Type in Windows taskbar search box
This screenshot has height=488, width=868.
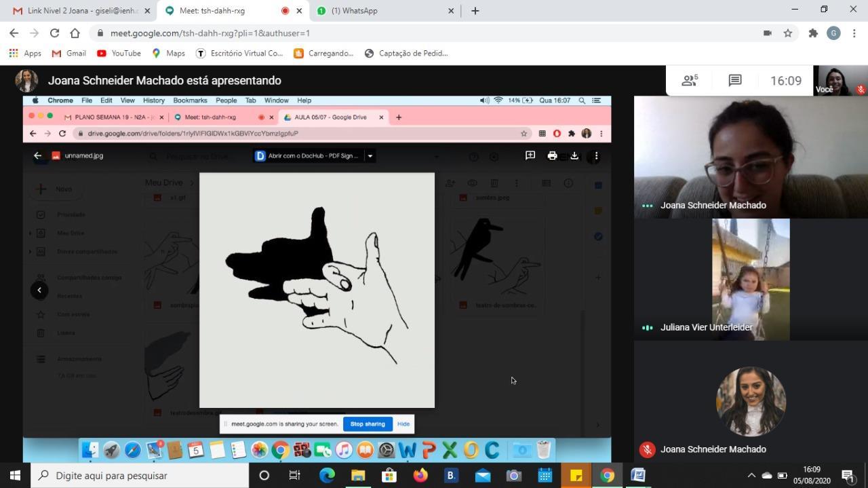142,475
